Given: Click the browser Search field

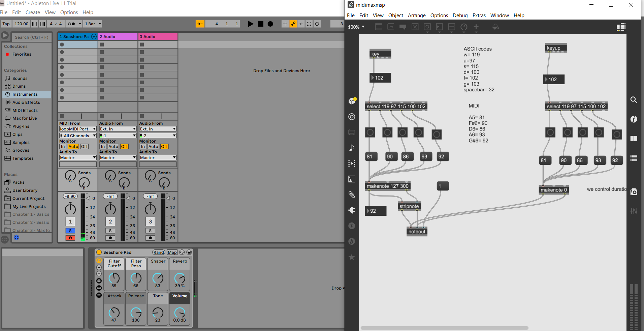Looking at the screenshot, I should (x=31, y=37).
